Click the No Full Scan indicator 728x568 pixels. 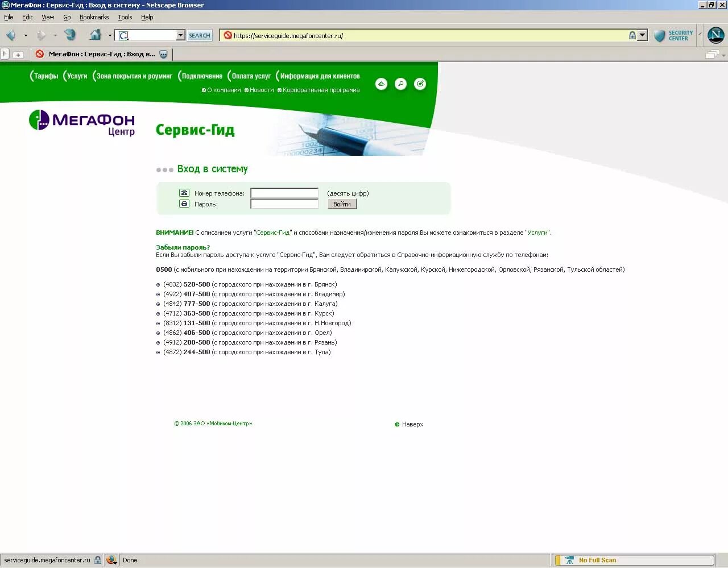pyautogui.click(x=597, y=560)
